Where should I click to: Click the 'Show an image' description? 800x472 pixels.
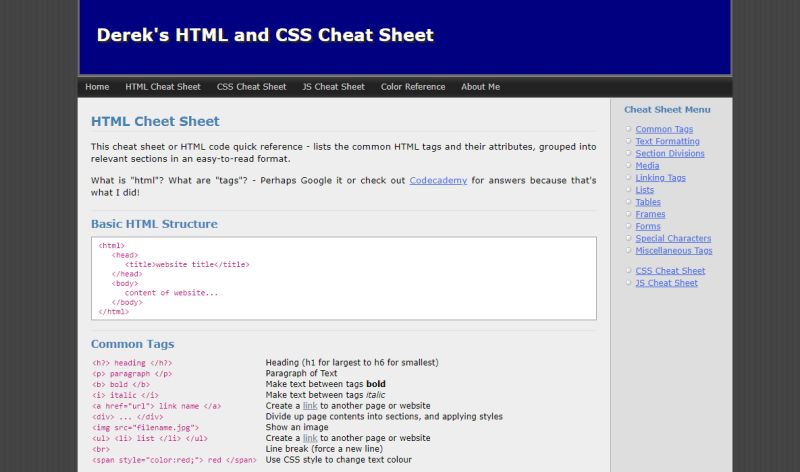(x=296, y=427)
